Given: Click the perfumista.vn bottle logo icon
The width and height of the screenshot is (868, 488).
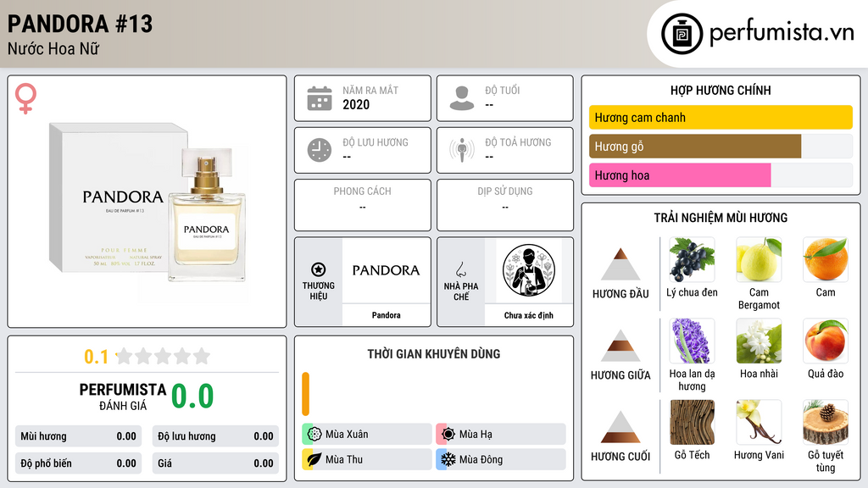Looking at the screenshot, I should pyautogui.click(x=682, y=34).
